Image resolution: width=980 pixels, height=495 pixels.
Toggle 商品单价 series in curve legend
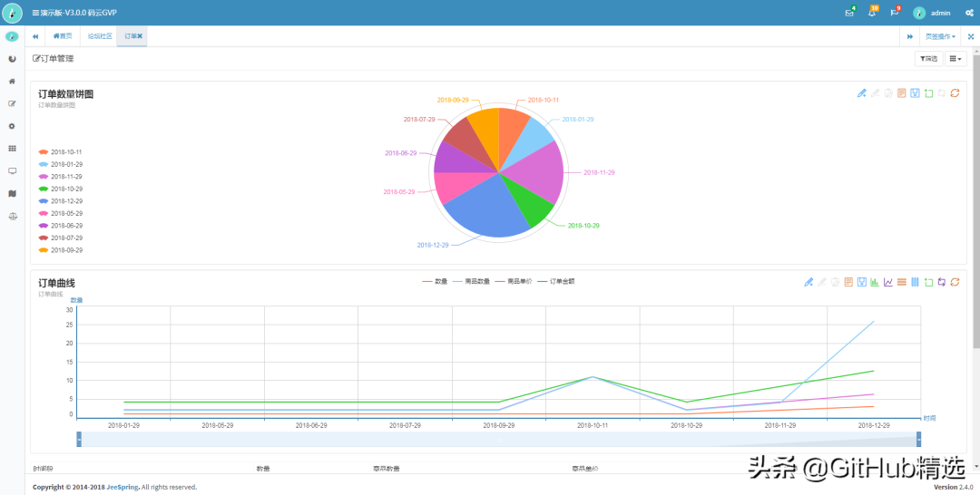point(513,282)
